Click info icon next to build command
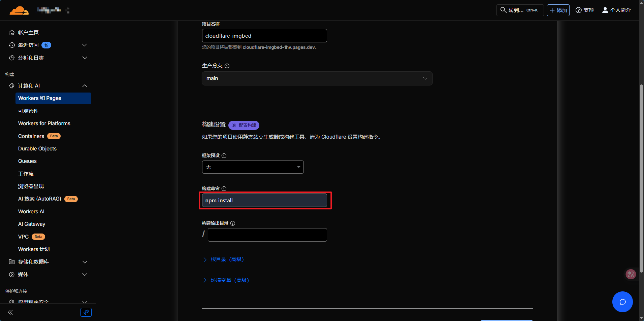This screenshot has height=321, width=644. tap(224, 189)
